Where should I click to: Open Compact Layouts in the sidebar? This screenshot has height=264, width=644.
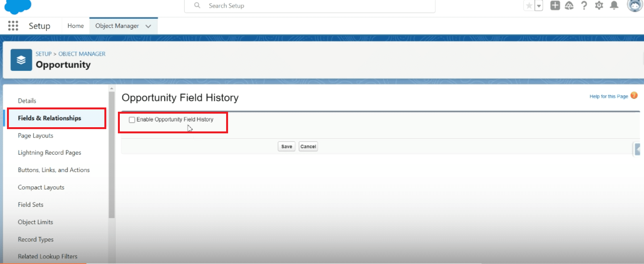click(41, 187)
